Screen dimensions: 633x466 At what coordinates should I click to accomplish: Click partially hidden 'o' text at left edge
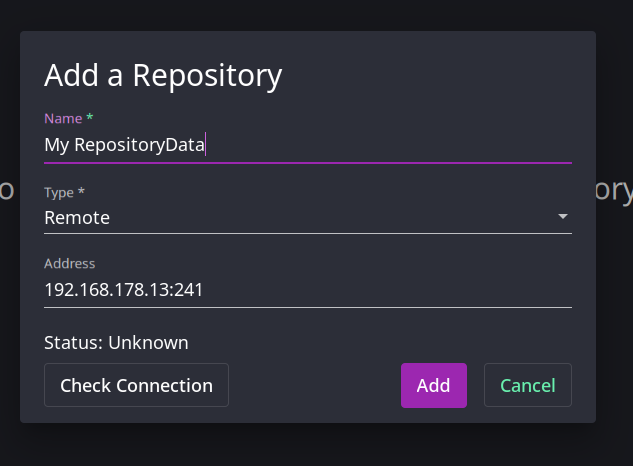[x=7, y=191]
